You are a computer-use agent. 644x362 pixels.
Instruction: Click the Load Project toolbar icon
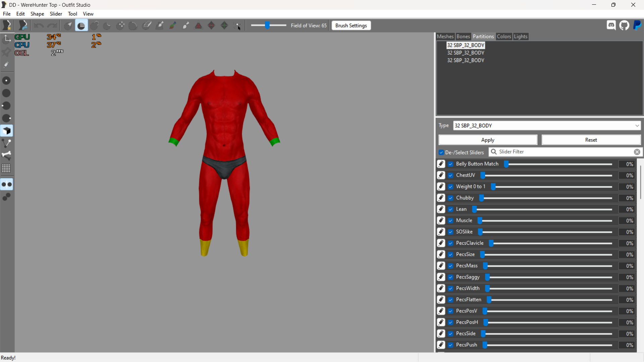[23, 25]
